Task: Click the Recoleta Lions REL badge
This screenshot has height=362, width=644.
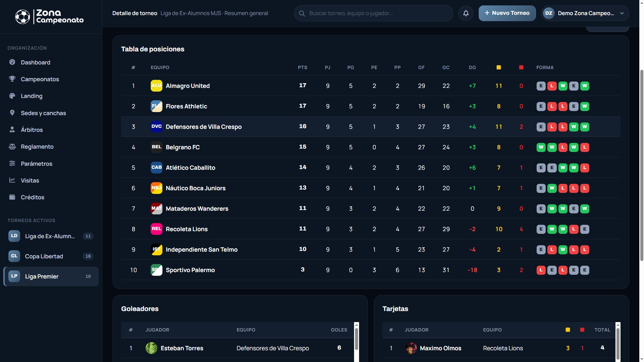Action: (x=156, y=229)
